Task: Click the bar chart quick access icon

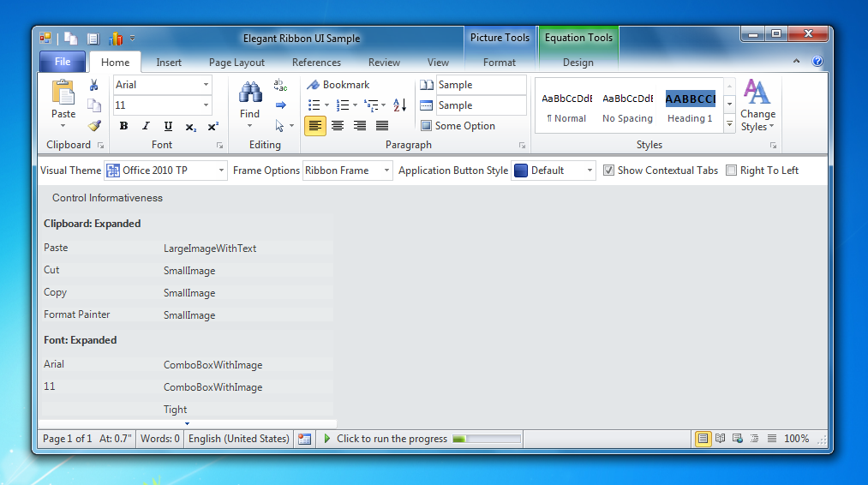Action: tap(116, 39)
